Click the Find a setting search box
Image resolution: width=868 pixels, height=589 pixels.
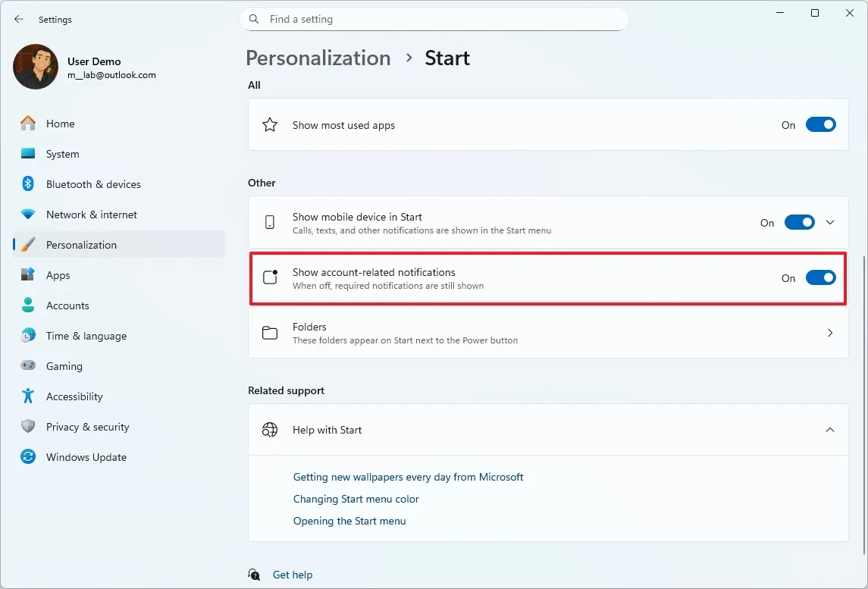click(434, 19)
